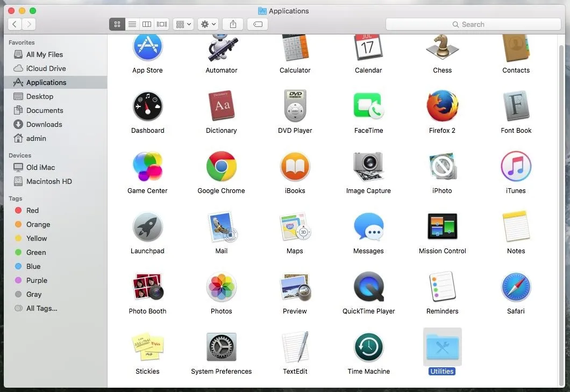Filter by the Purple tag
The width and height of the screenshot is (570, 392).
(x=55, y=280)
